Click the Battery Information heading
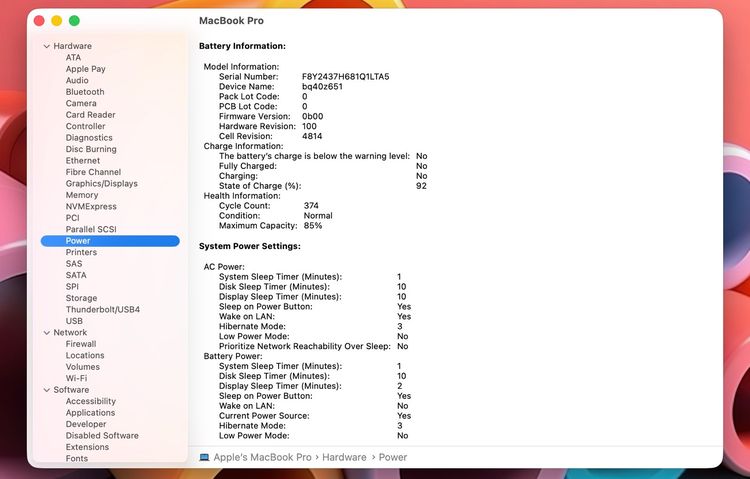This screenshot has height=479, width=750. 242,46
